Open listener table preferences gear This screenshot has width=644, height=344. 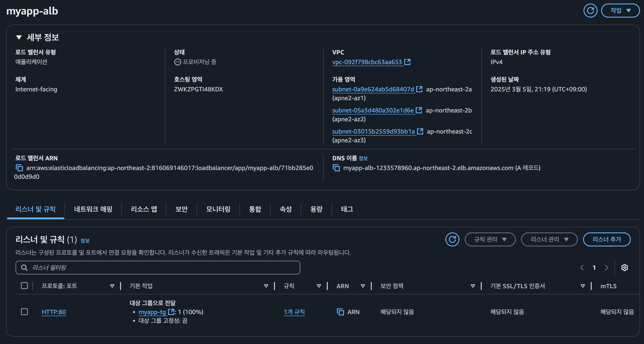click(x=624, y=268)
